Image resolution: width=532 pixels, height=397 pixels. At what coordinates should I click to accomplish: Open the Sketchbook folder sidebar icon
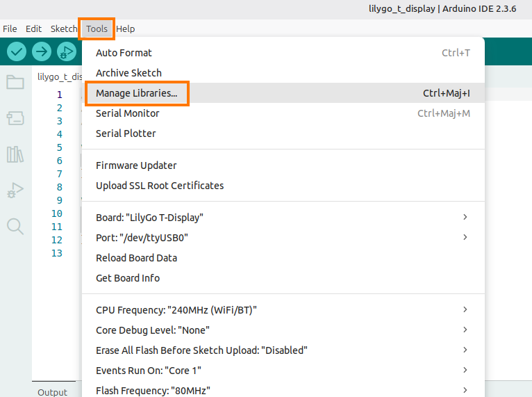15,83
